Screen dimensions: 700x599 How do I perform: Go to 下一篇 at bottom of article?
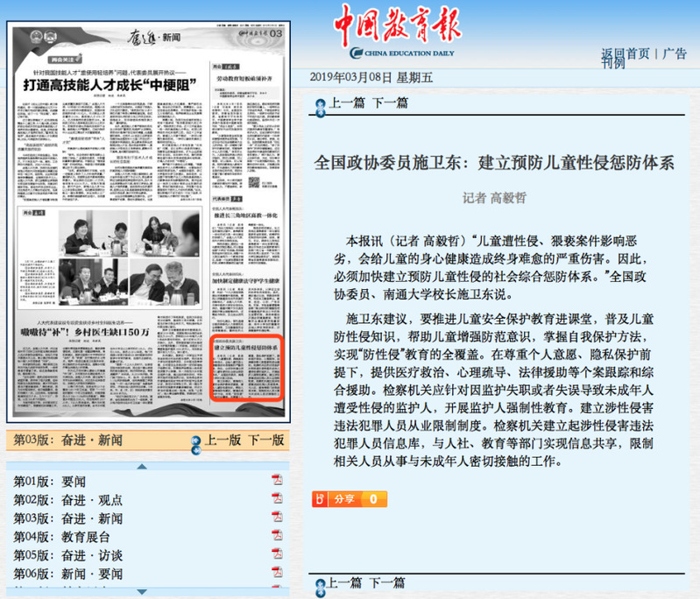tap(387, 582)
